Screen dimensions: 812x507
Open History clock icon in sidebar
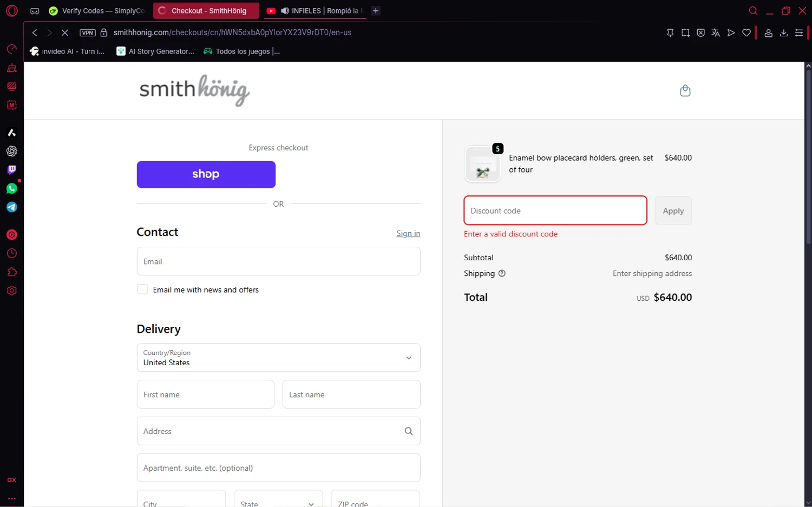click(x=11, y=253)
